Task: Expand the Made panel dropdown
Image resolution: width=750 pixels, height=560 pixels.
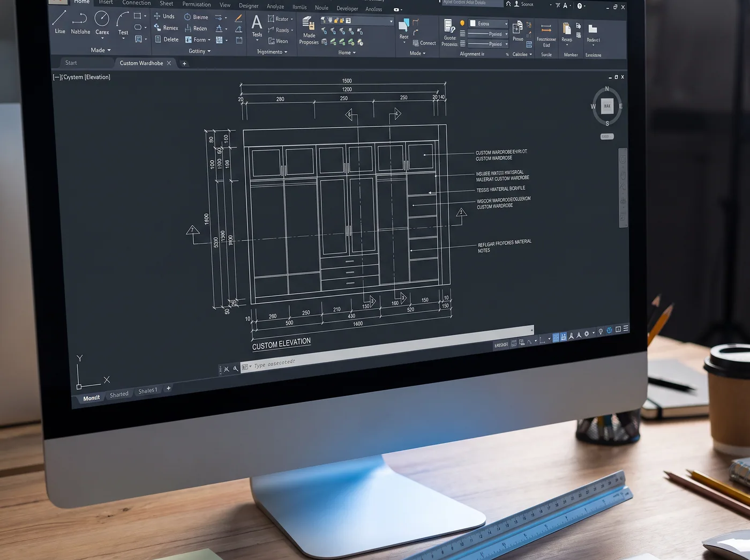Action: (x=101, y=50)
